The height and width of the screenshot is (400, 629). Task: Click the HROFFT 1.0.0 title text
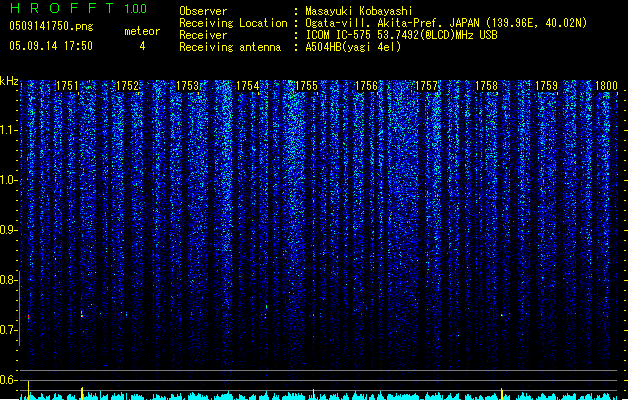[78, 8]
